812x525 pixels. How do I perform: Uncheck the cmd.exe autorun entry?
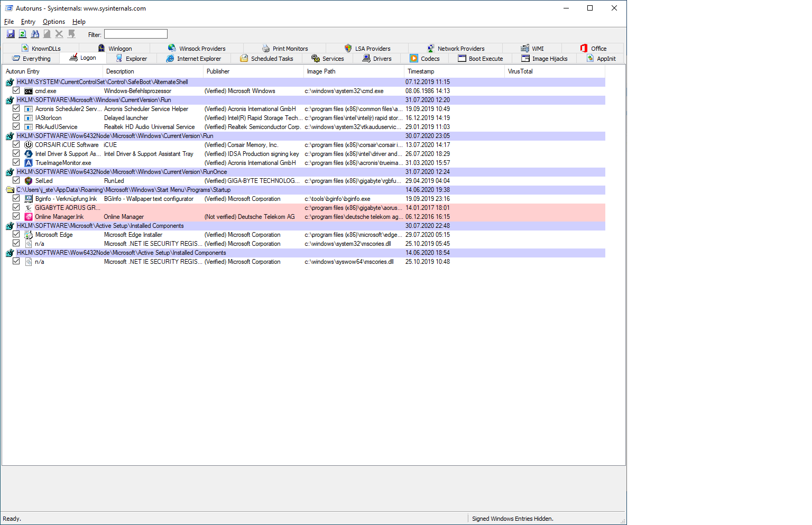pos(16,90)
